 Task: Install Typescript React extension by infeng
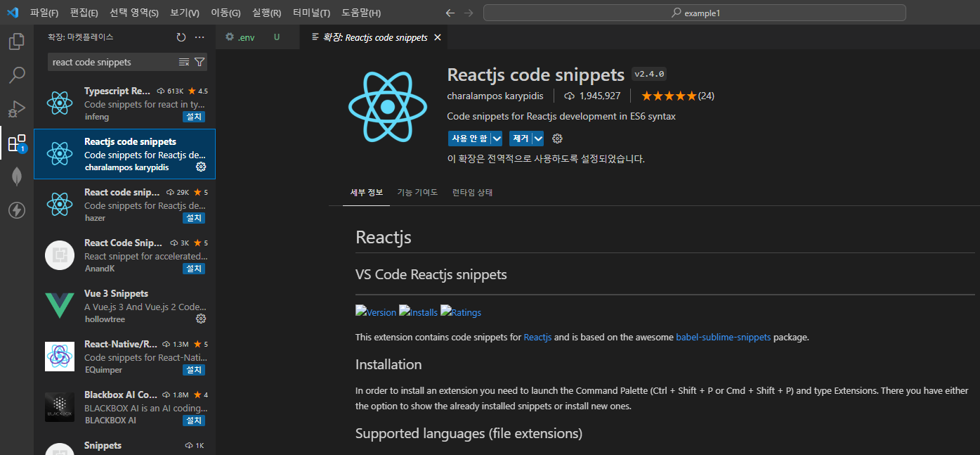(x=194, y=117)
